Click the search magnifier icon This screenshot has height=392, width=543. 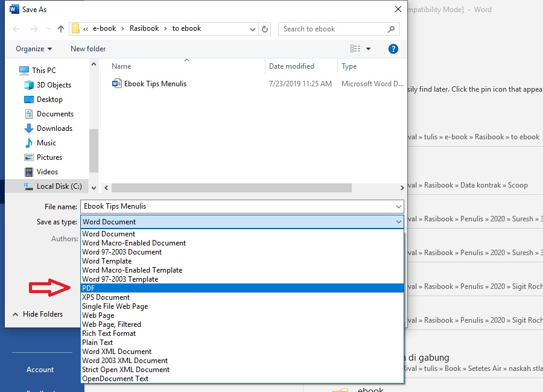click(392, 29)
